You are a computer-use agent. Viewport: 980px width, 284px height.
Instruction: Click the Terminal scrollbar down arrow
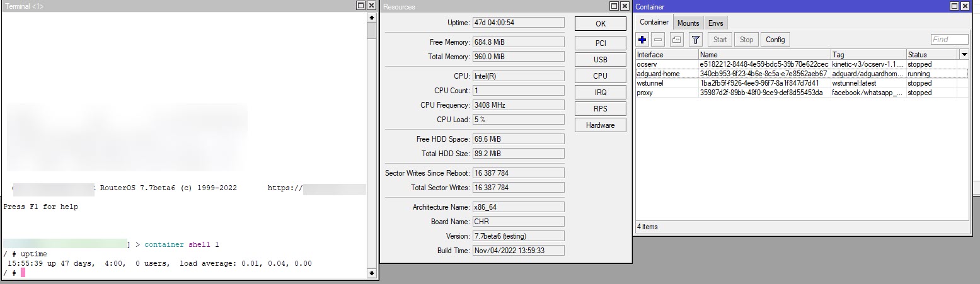point(371,273)
